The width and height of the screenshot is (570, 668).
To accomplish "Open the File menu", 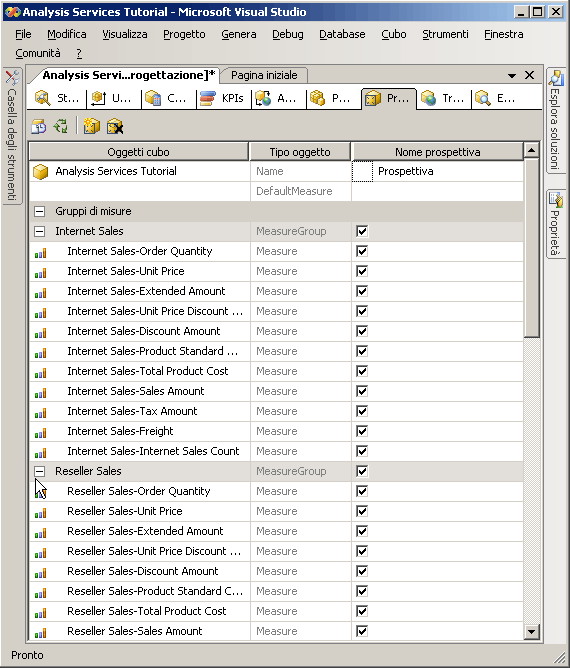I will [x=23, y=34].
